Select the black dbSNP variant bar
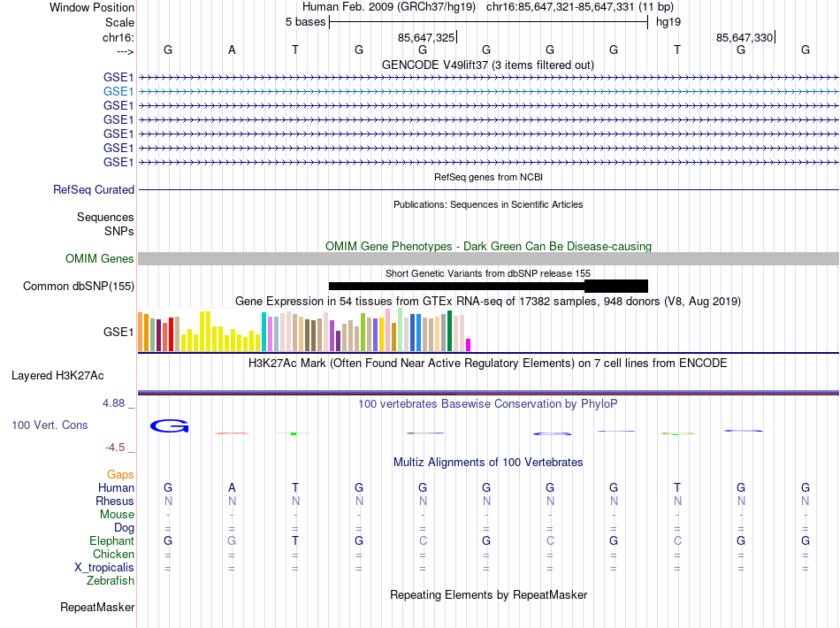This screenshot has height=628, width=840. [488, 286]
